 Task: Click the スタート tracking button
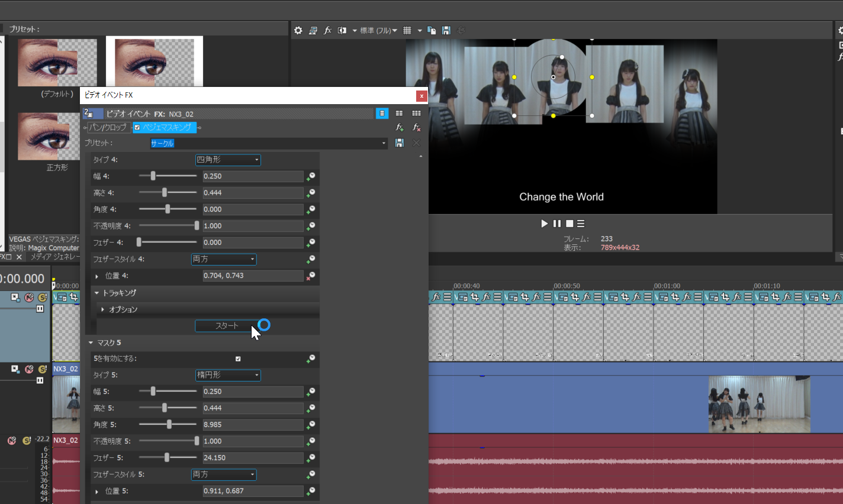tap(227, 326)
